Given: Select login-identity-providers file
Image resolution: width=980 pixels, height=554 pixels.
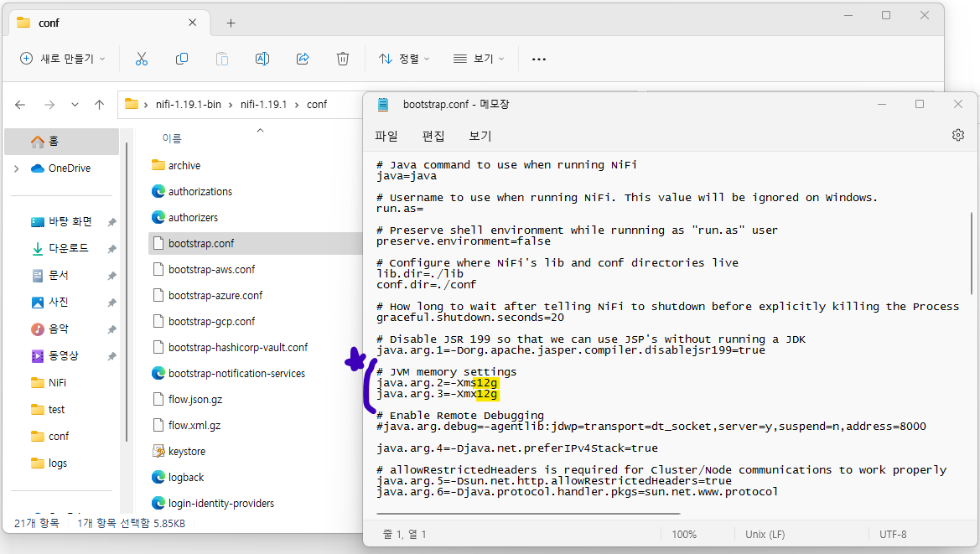Looking at the screenshot, I should click(x=221, y=504).
